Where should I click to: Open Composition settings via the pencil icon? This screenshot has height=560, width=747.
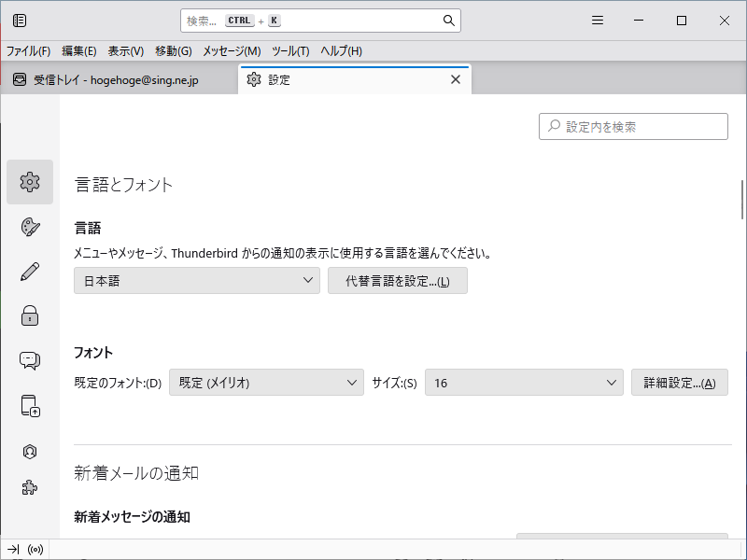29,271
